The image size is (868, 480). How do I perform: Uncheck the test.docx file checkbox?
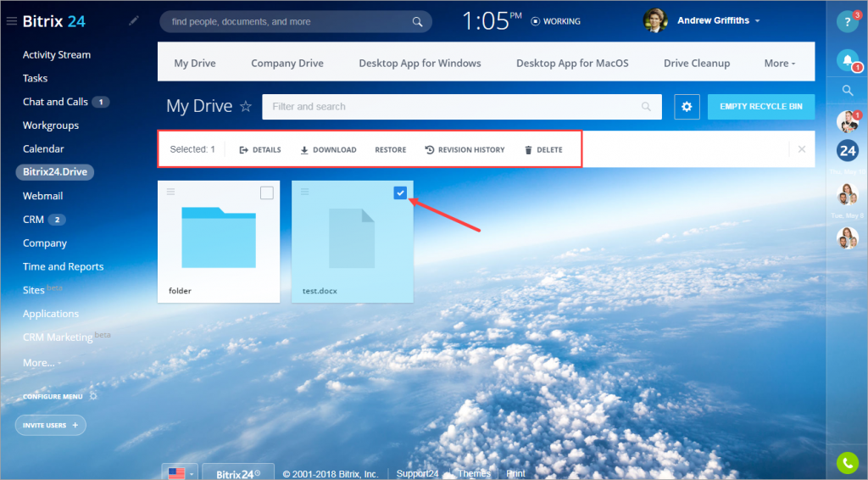pos(400,193)
